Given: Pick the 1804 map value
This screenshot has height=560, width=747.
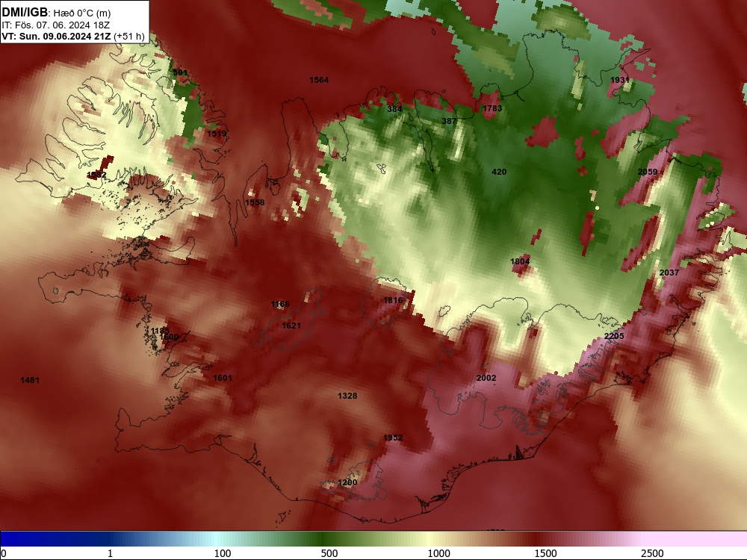Looking at the screenshot, I should [520, 261].
